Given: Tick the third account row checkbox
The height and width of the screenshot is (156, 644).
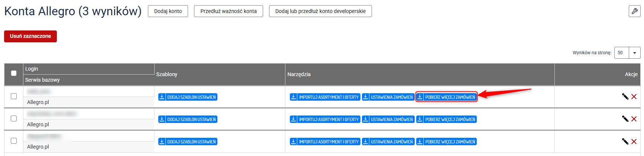Looking at the screenshot, I should click(14, 141).
